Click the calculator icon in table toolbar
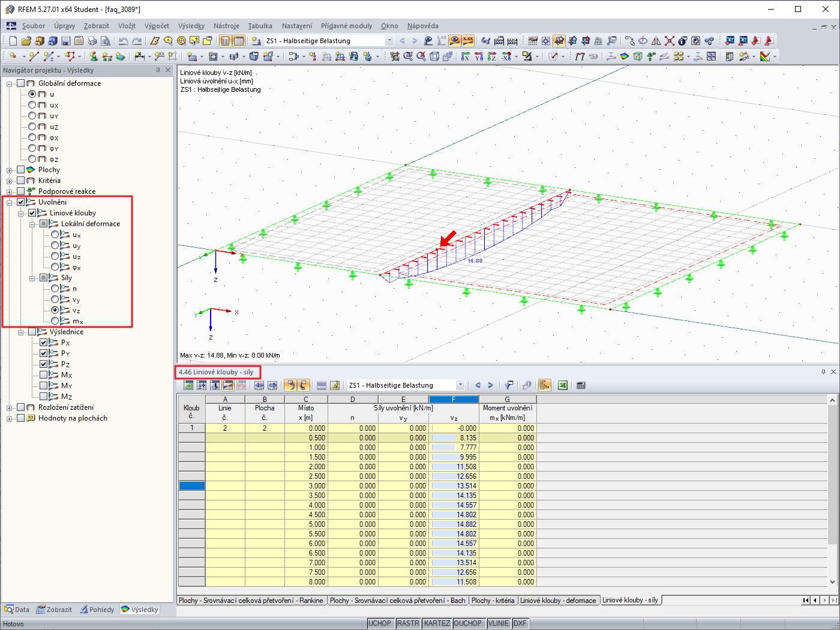 tap(581, 385)
